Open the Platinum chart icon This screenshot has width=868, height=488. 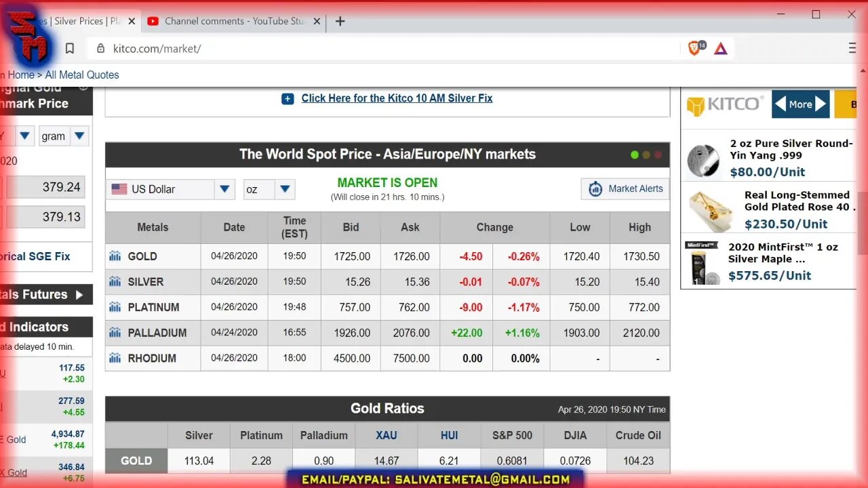pos(115,307)
